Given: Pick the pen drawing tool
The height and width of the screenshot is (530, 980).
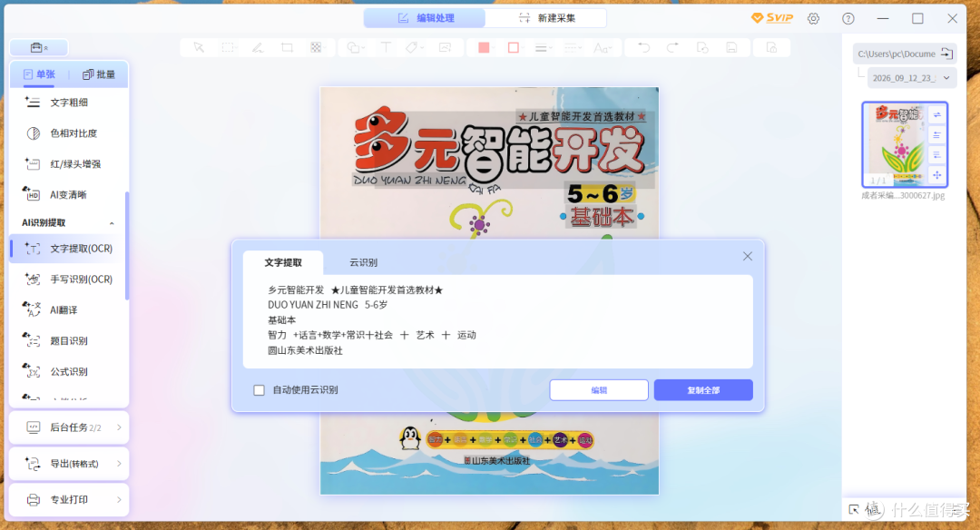Looking at the screenshot, I should pos(258,47).
